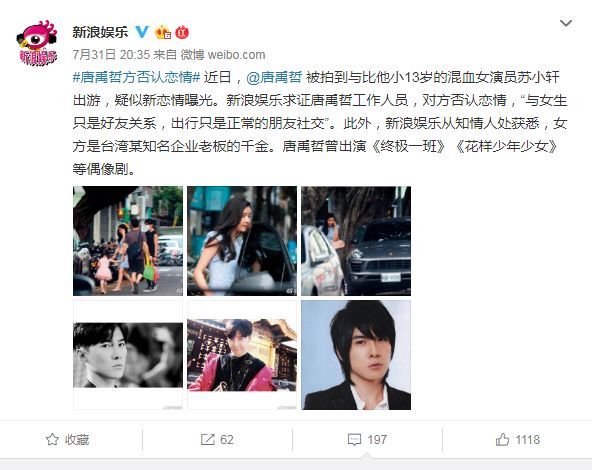
Task: Open the post options chevron menu
Action: click(x=566, y=23)
